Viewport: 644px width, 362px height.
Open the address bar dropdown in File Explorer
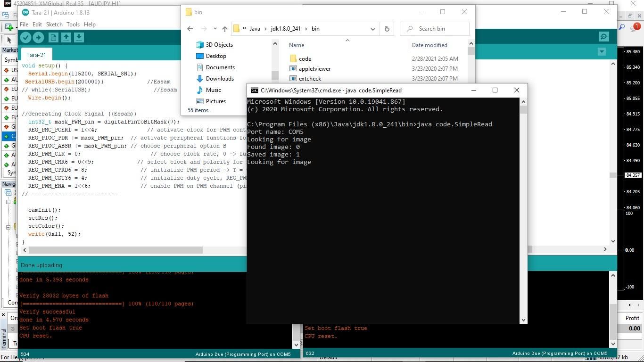(373, 29)
